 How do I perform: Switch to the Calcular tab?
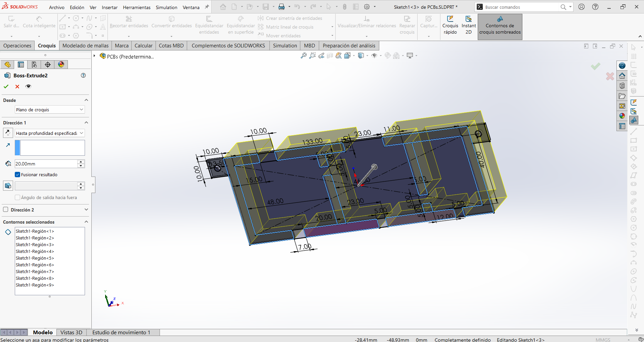[x=143, y=45]
